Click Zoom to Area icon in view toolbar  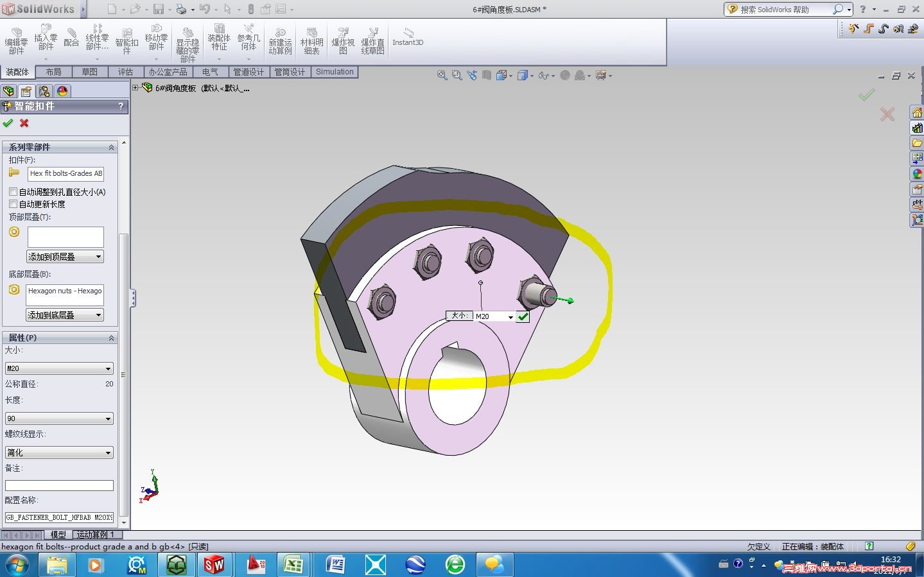point(457,75)
